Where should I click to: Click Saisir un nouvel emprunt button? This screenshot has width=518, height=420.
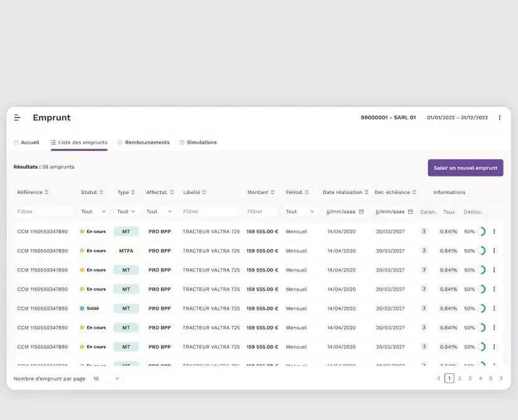point(466,168)
